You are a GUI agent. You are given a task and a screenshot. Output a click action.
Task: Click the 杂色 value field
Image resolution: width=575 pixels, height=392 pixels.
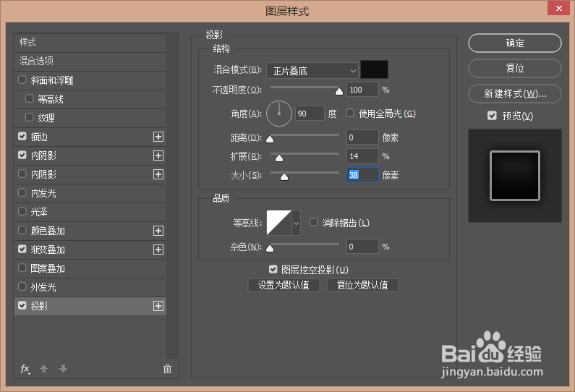point(362,246)
